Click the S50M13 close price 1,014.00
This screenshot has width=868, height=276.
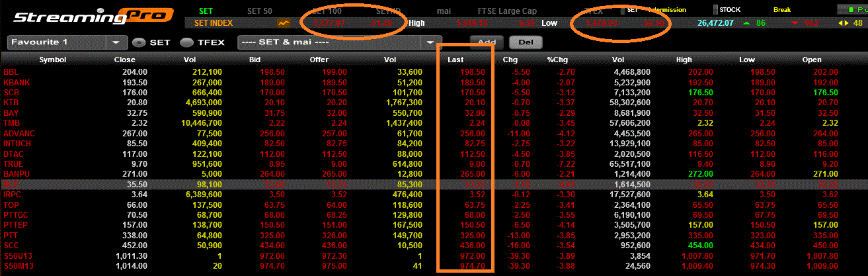(x=132, y=266)
